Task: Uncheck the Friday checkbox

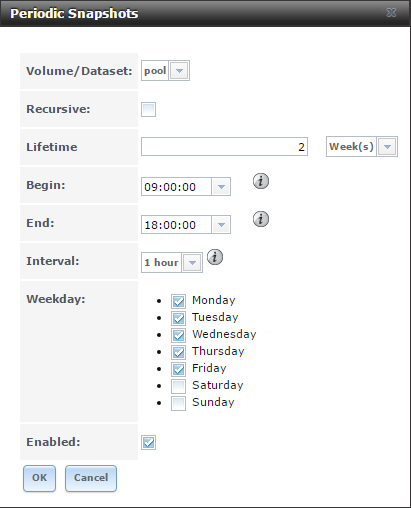Action: (x=178, y=369)
